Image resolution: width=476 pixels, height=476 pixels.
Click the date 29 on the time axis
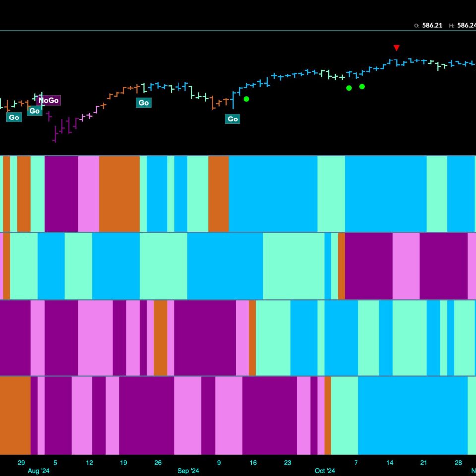pos(21,463)
